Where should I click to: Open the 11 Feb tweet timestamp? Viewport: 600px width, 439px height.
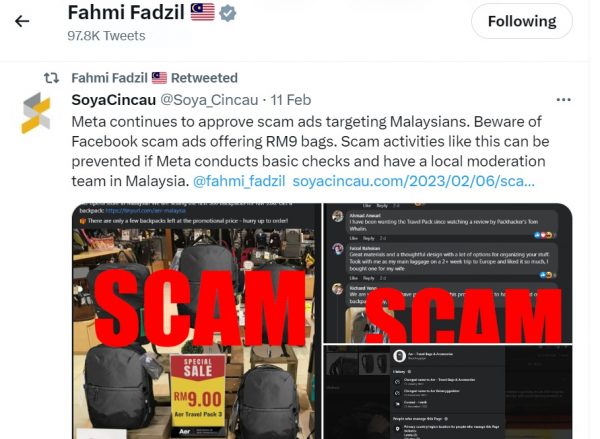[x=291, y=100]
